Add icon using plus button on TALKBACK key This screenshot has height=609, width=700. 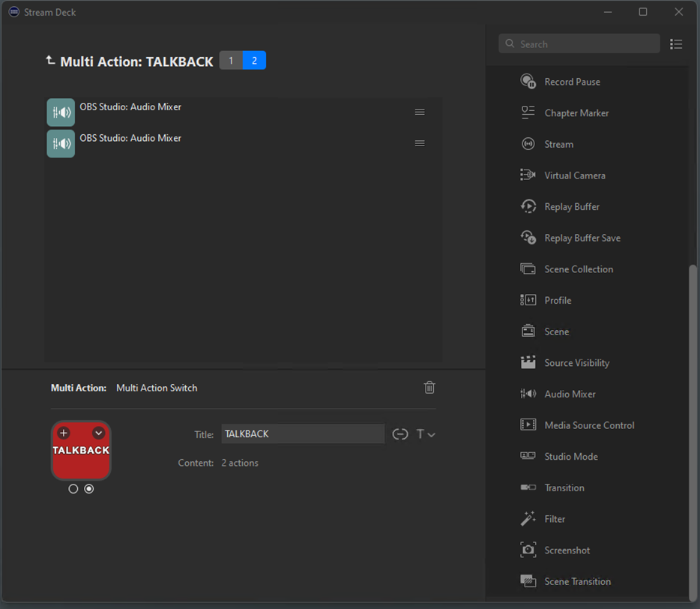click(x=64, y=433)
